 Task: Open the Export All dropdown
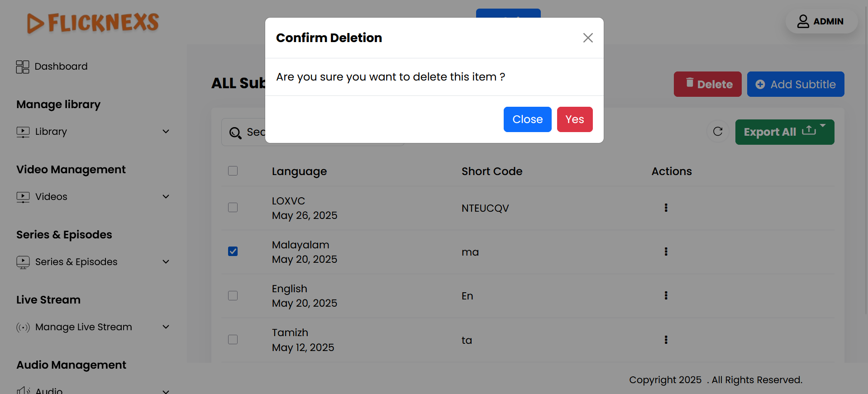coord(784,132)
